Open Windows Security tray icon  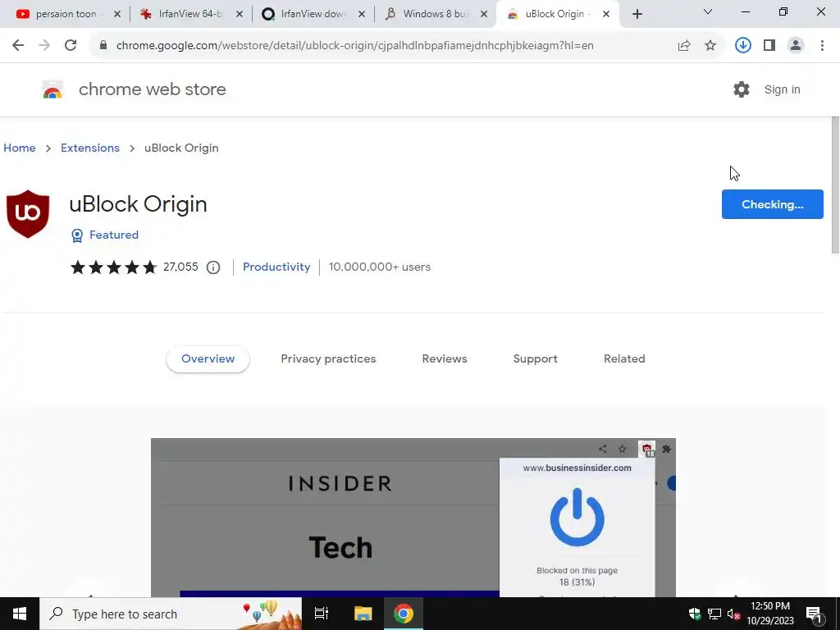point(695,614)
